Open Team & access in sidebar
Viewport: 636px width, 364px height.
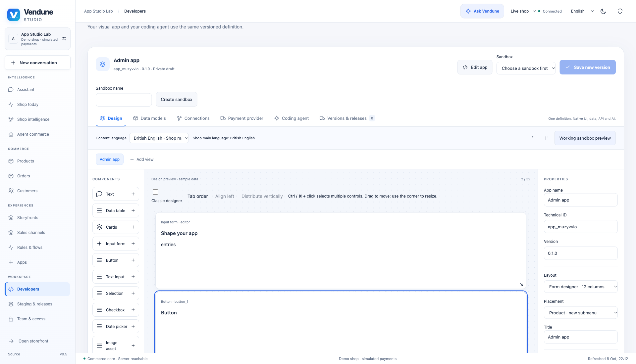click(x=37, y=319)
